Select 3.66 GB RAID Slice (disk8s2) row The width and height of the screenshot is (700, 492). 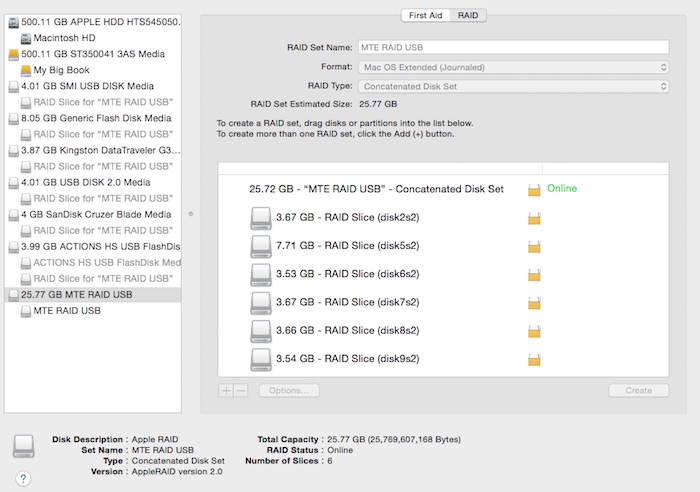443,331
